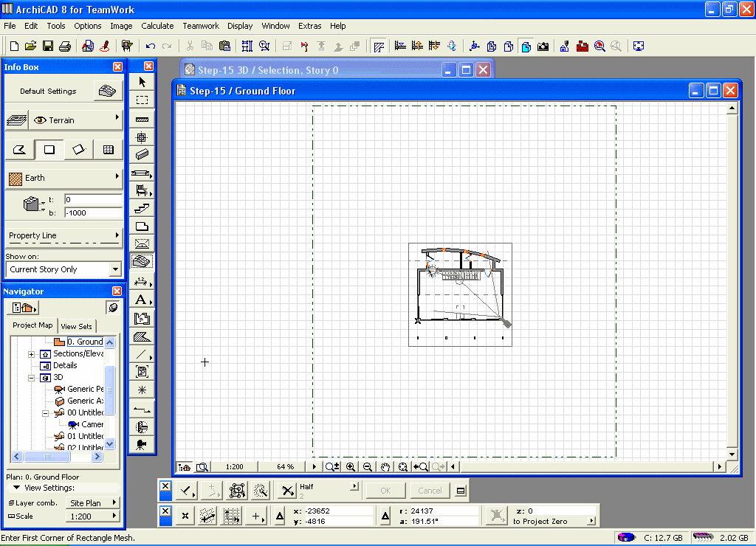This screenshot has width=756, height=546.
Task: Click the Zoom In magnifier icon
Action: (x=351, y=467)
